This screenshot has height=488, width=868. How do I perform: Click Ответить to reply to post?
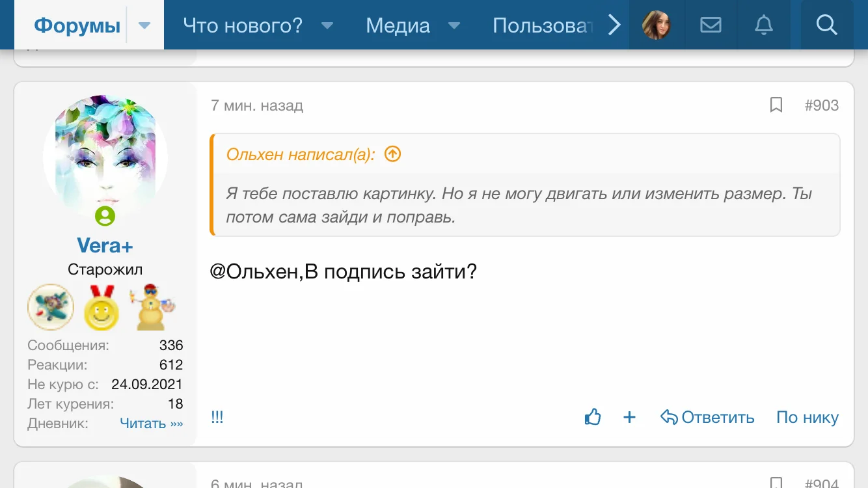coord(708,417)
